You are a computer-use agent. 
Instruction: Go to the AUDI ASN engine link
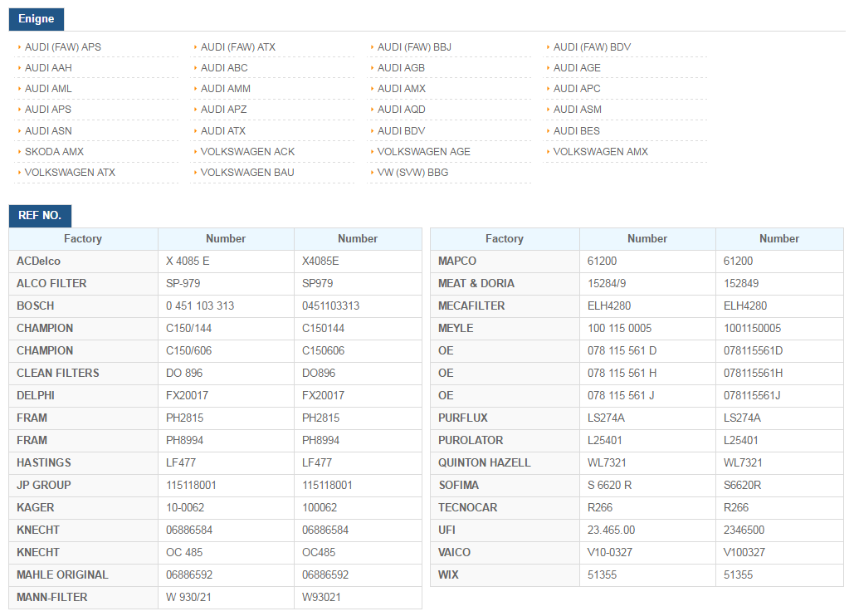point(48,130)
